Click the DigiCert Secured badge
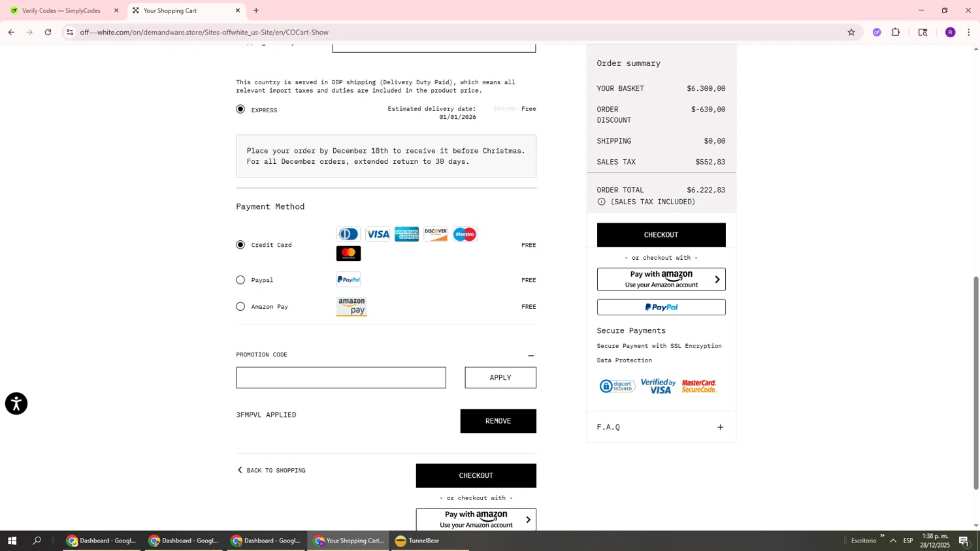 617,386
